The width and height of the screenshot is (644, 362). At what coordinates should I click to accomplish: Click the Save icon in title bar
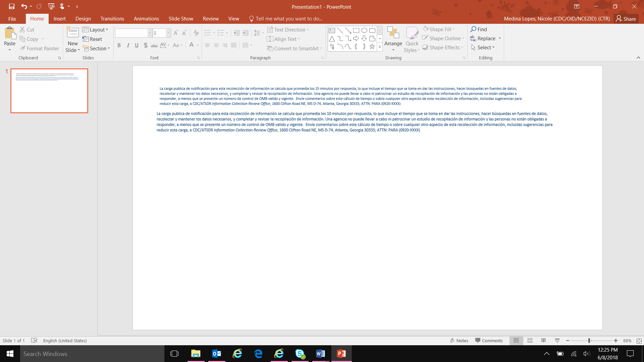pyautogui.click(x=12, y=6)
